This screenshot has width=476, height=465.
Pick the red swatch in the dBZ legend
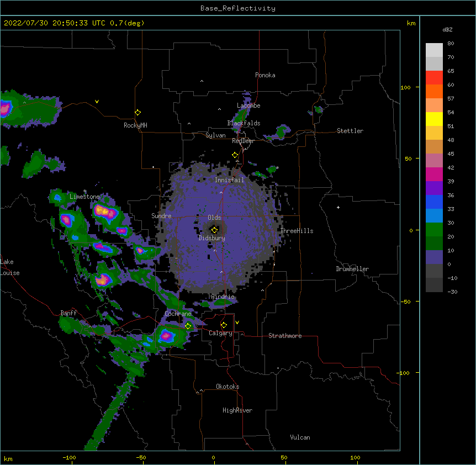(434, 78)
